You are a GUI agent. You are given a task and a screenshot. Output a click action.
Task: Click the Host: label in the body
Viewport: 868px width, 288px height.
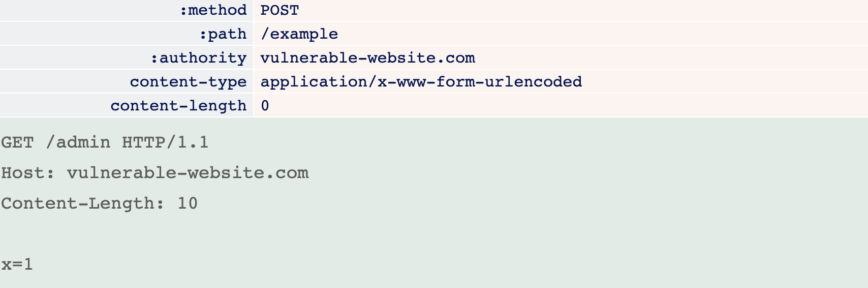tap(28, 172)
